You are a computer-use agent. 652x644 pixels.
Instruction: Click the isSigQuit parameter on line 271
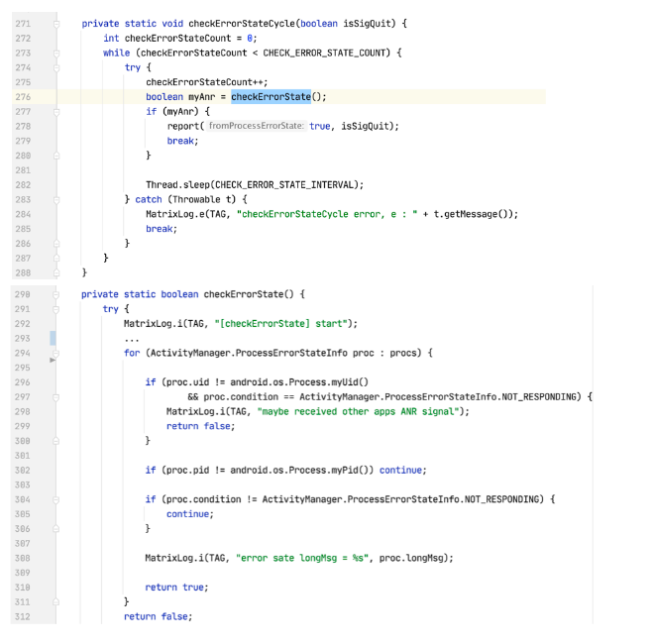point(369,24)
